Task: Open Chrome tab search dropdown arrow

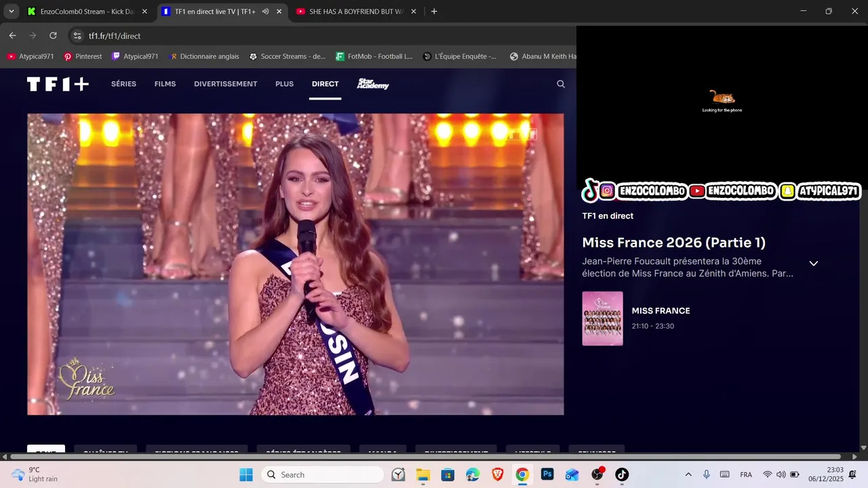Action: pos(12,12)
